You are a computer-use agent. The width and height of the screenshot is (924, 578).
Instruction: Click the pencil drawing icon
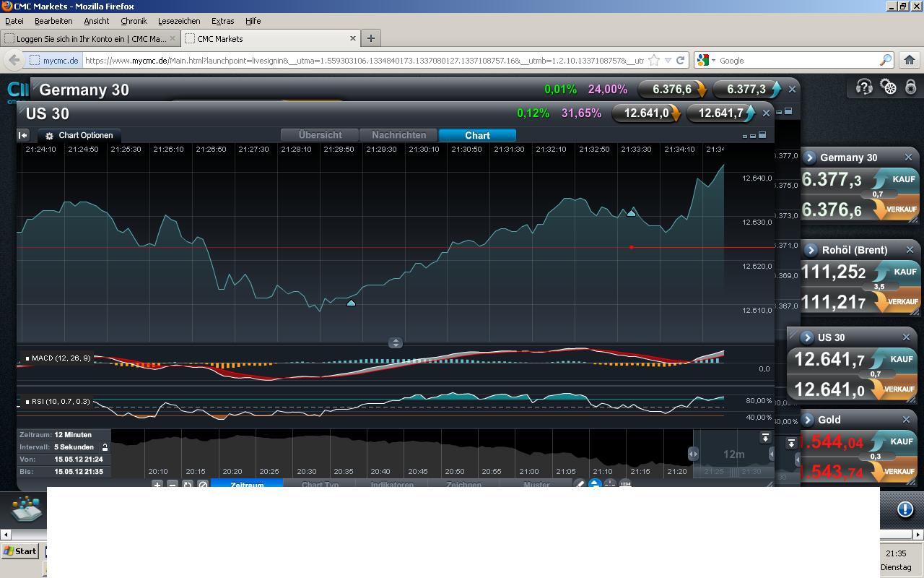579,484
